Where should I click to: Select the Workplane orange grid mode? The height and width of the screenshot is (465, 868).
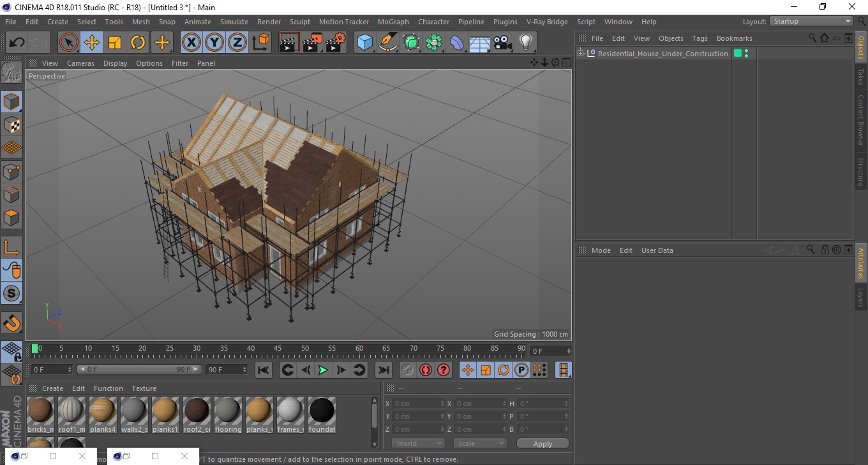click(x=11, y=148)
